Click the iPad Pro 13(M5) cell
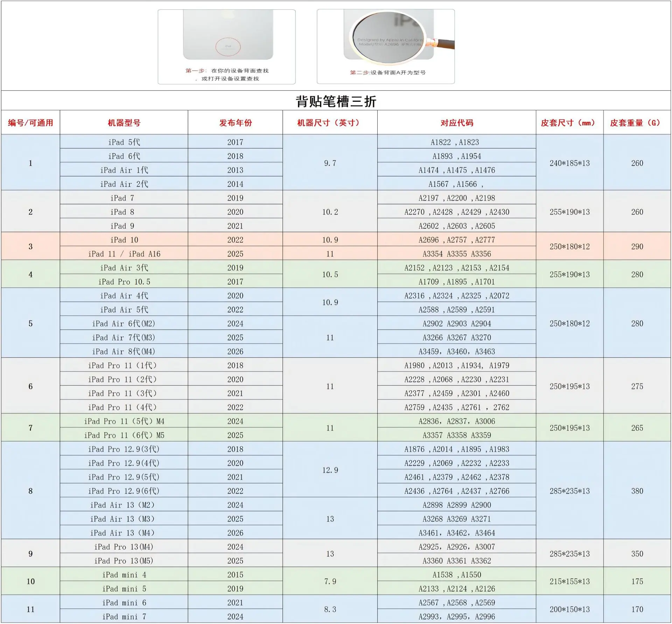Screen dimensions: 672x624 point(124,561)
